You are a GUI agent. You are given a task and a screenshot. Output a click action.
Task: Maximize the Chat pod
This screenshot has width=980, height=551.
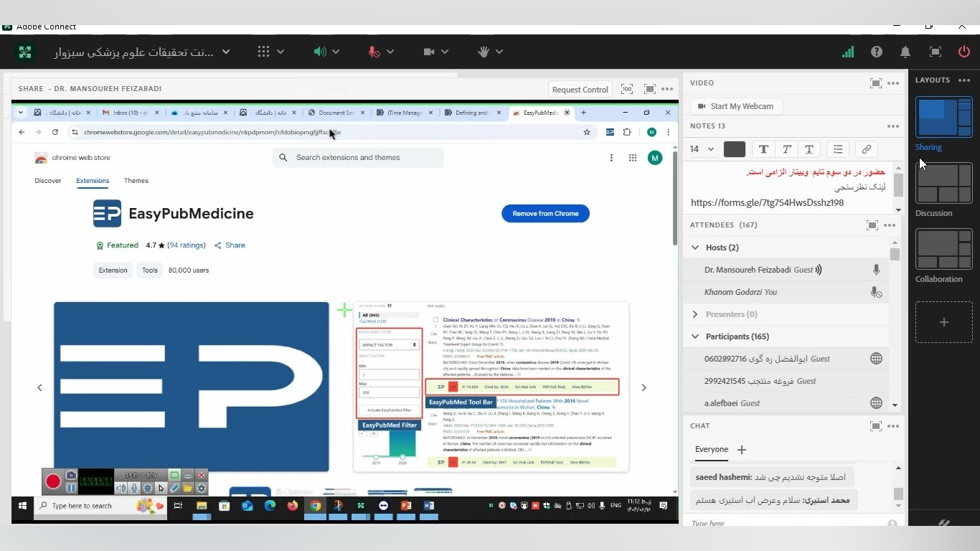pos(875,426)
